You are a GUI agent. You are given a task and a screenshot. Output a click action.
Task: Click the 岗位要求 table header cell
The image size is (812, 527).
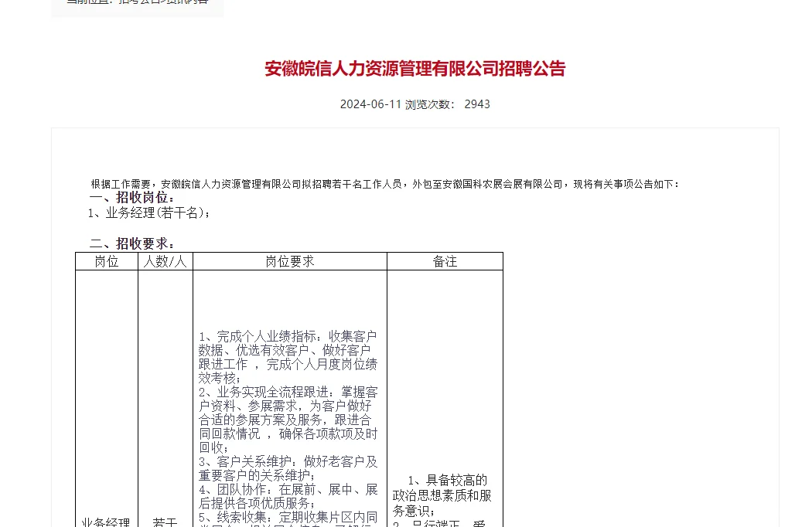coord(290,261)
